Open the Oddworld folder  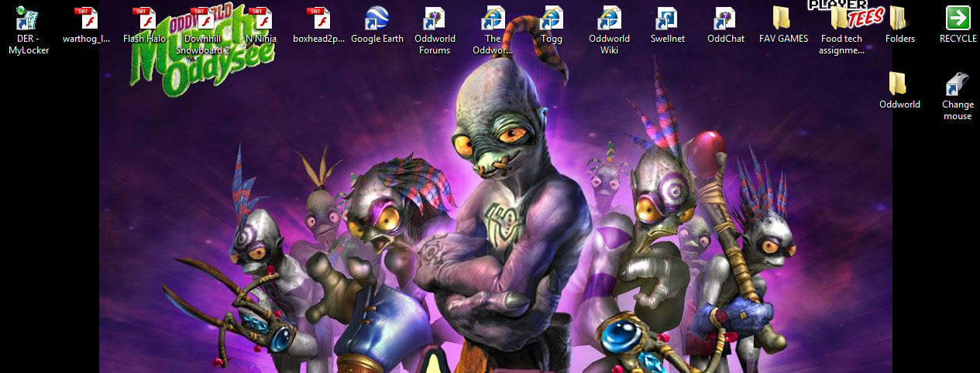899,84
